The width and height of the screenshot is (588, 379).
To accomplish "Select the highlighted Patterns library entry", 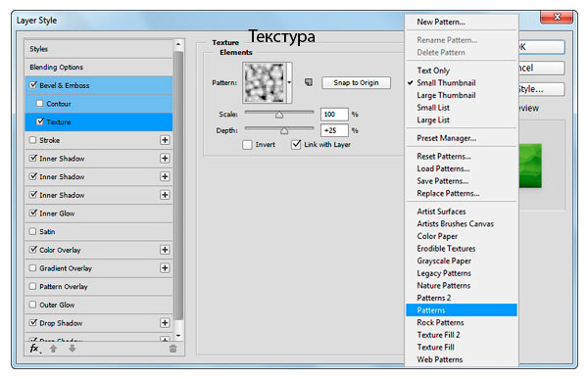I will tap(462, 310).
